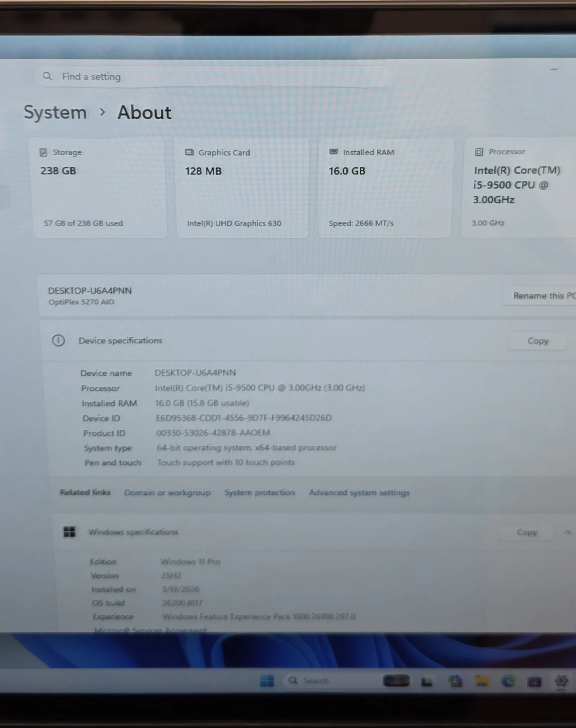Select the 16.0 GB (15.8 GB usable) text

pos(202,403)
